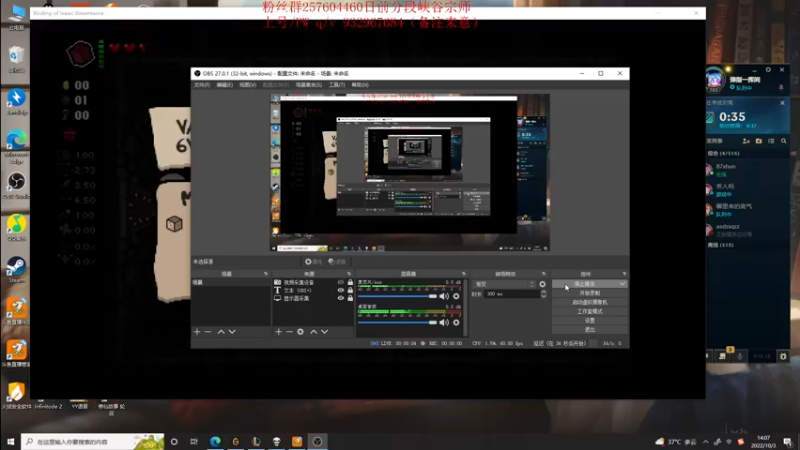Open the 文件(F) menu in OBS
The width and height of the screenshot is (800, 450).
pos(202,85)
